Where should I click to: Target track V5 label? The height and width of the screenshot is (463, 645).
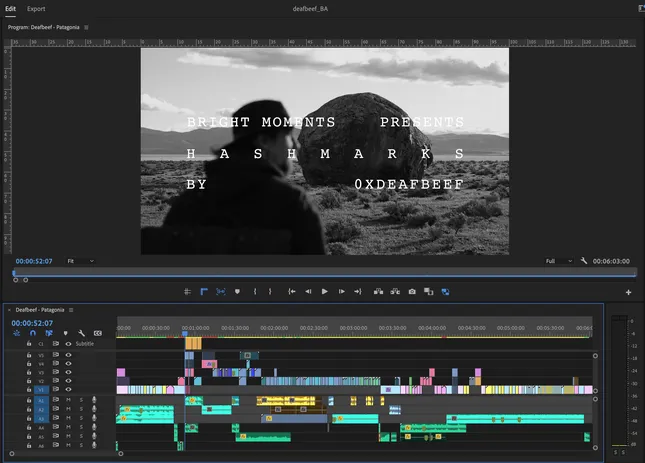41,355
